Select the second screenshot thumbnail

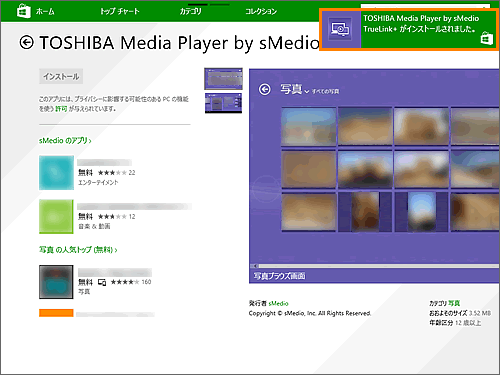tap(223, 103)
